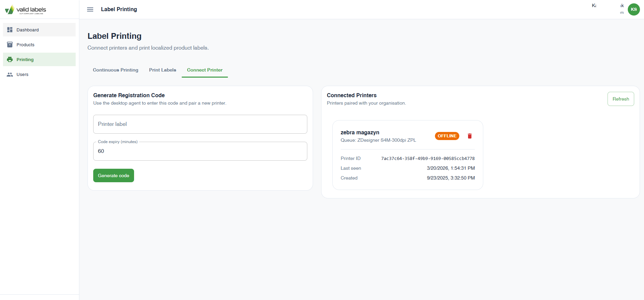Screen dimensions: 644x300
Task: Open Dashboard via its grid icon
Action: coord(10,30)
